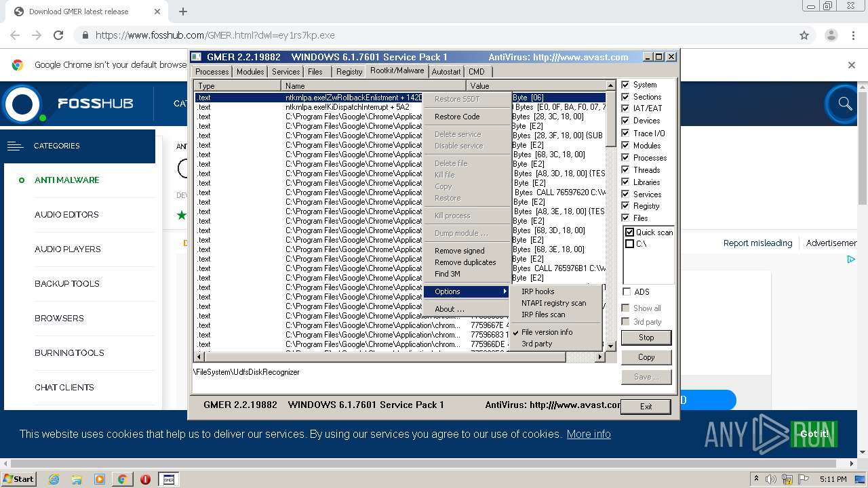Image resolution: width=868 pixels, height=488 pixels.
Task: Open the Autostart tab
Action: (x=446, y=72)
